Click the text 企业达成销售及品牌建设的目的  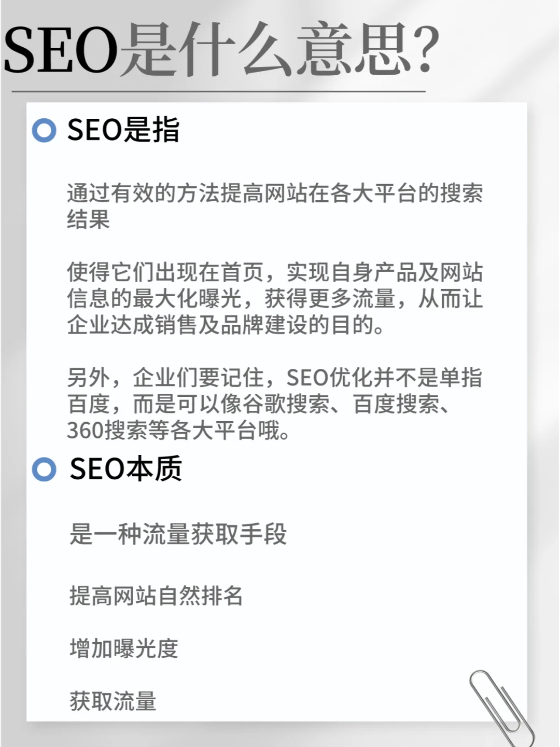click(226, 325)
